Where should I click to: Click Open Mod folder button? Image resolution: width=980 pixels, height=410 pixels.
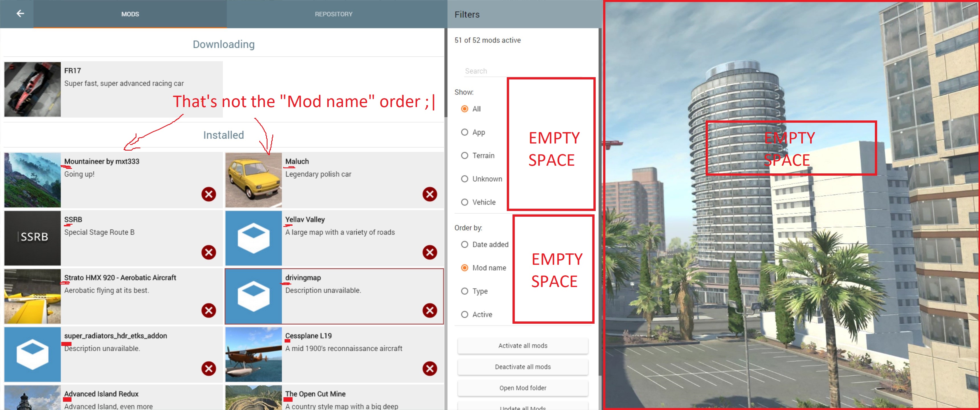coord(523,388)
